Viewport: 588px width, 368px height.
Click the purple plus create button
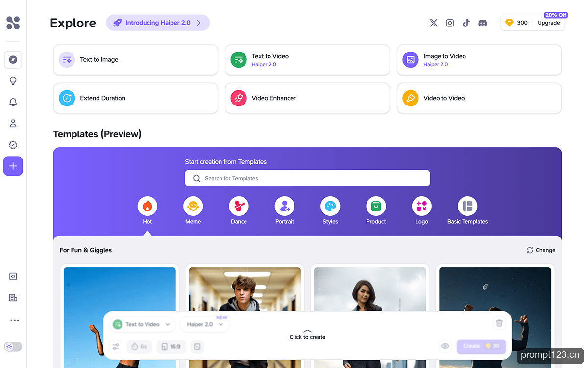[13, 166]
